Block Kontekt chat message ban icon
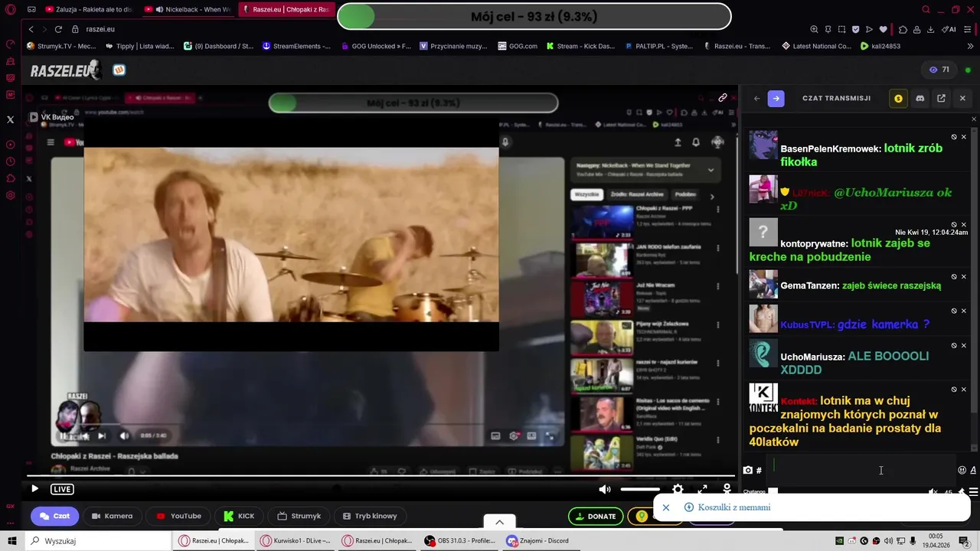This screenshot has height=551, width=980. point(954,389)
